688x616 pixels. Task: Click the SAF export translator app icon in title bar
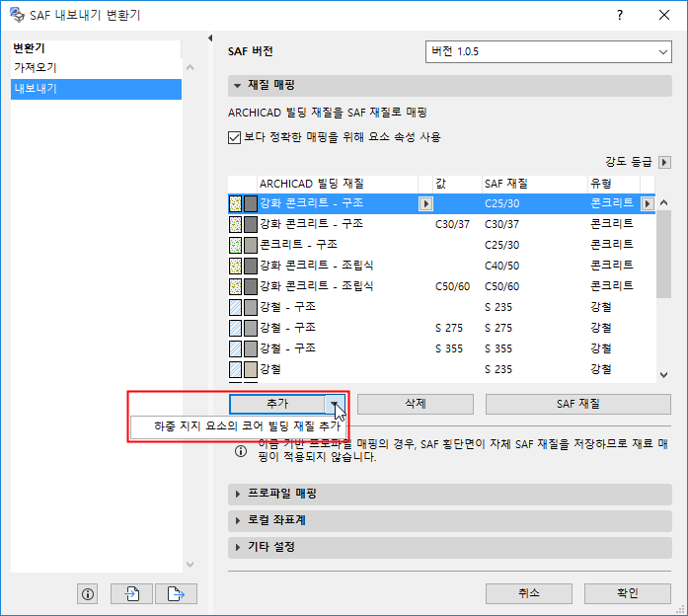(17, 15)
